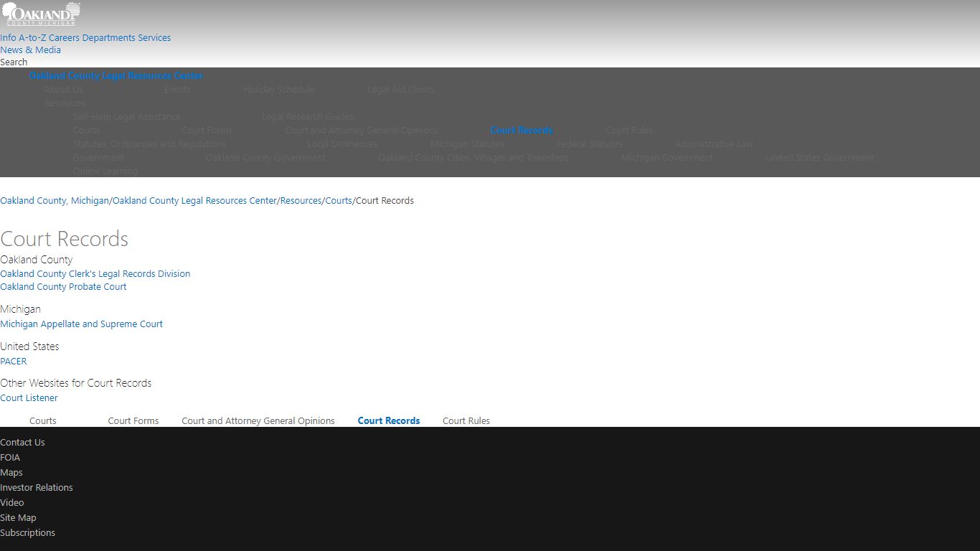Select Courts tab above the footer
Viewport: 980px width, 551px height.
pyautogui.click(x=43, y=421)
